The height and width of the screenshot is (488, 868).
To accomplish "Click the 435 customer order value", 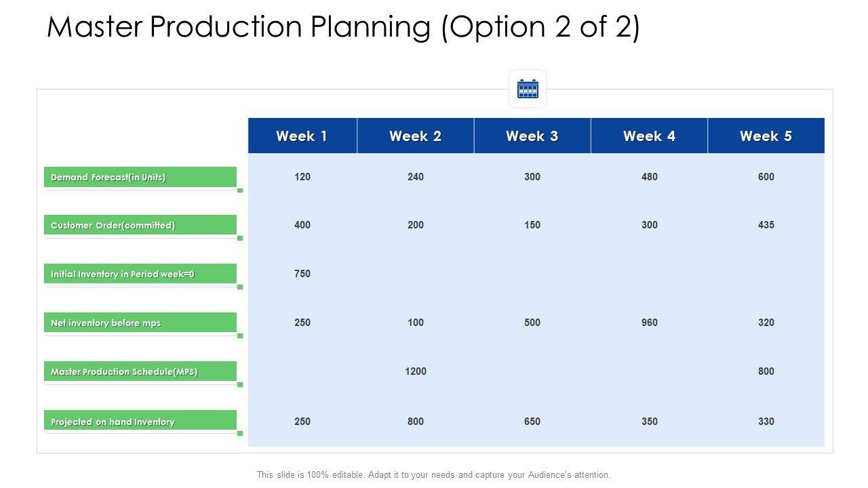I will pos(766,225).
